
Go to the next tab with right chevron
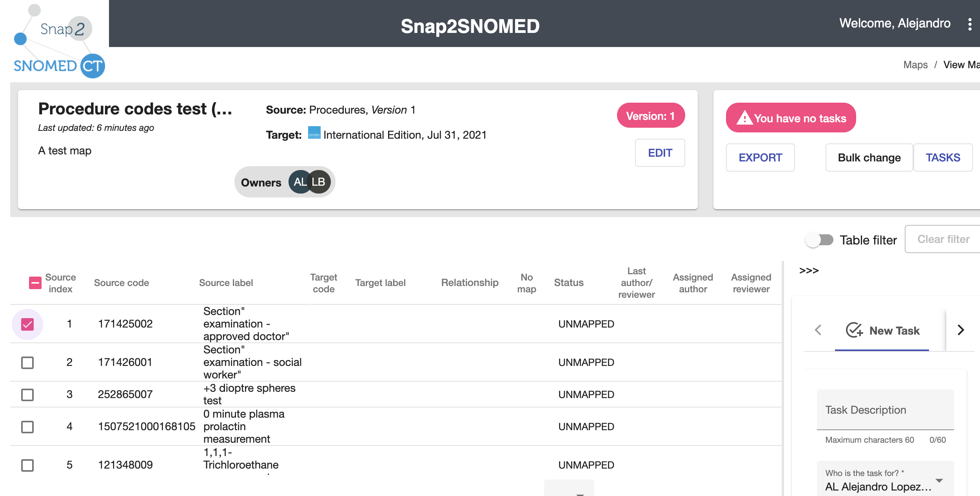(x=960, y=330)
